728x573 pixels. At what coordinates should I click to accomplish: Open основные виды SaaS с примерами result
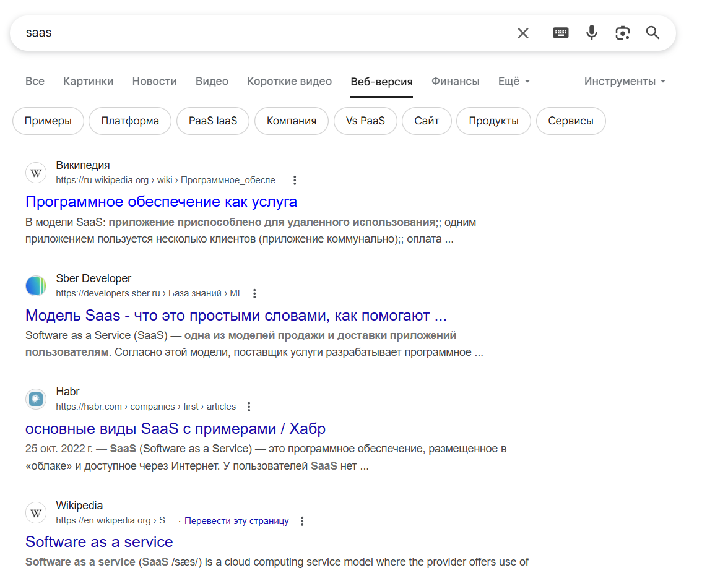pyautogui.click(x=175, y=429)
